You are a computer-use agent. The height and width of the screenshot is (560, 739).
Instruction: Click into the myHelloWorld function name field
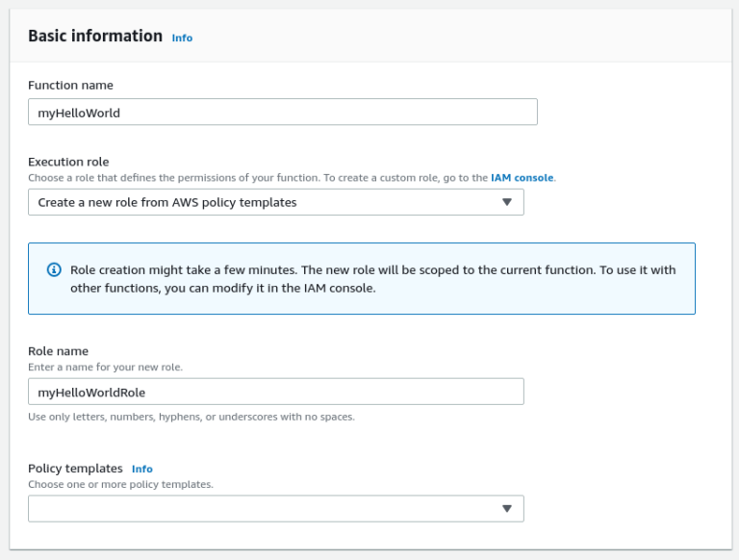pos(282,113)
